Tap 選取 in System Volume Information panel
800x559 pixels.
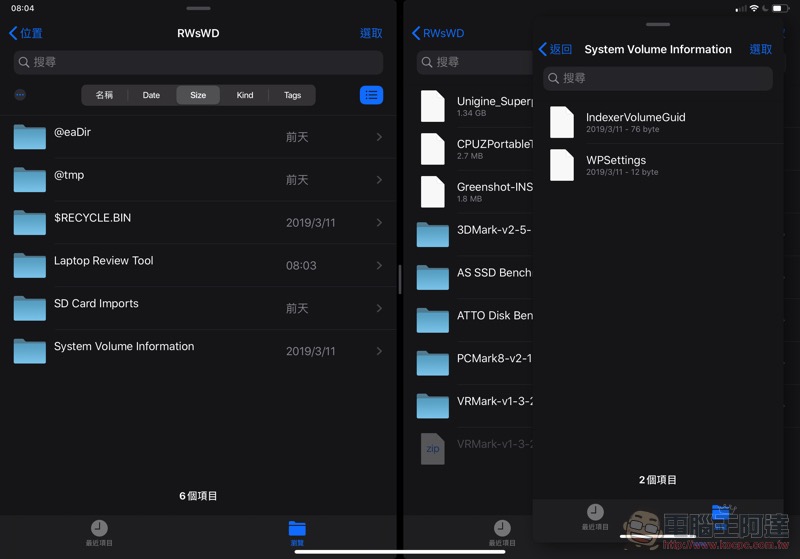click(761, 49)
